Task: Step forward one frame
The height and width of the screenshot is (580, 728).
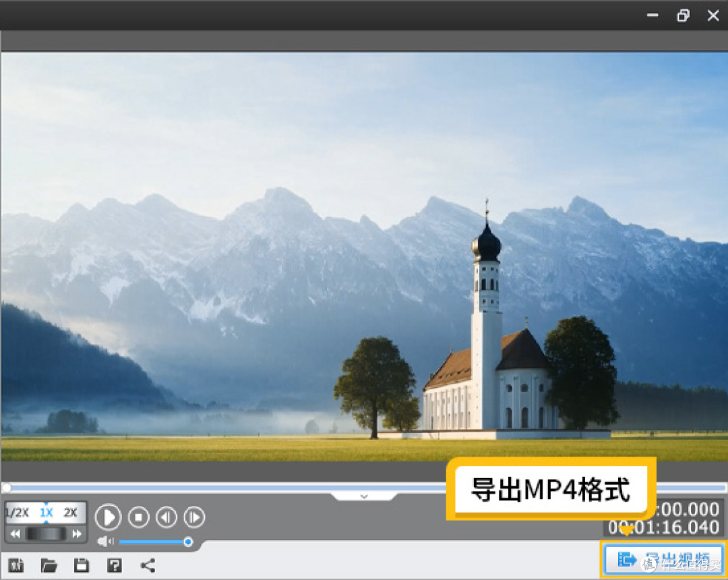Action: [x=194, y=517]
